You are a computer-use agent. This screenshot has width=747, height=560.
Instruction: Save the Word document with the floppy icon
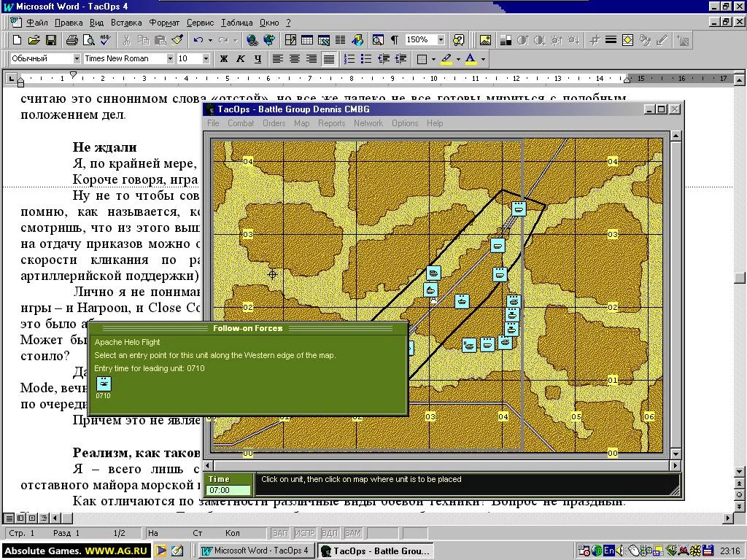click(50, 40)
